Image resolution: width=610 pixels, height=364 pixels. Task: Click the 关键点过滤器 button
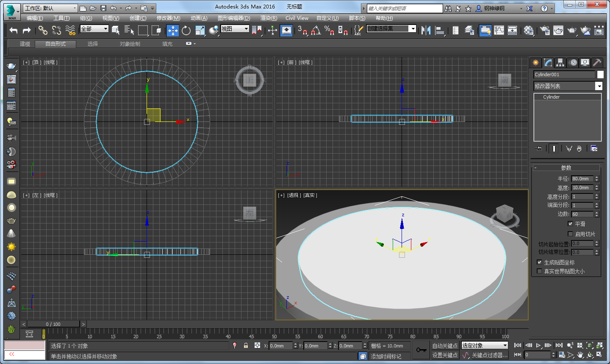tap(490, 355)
